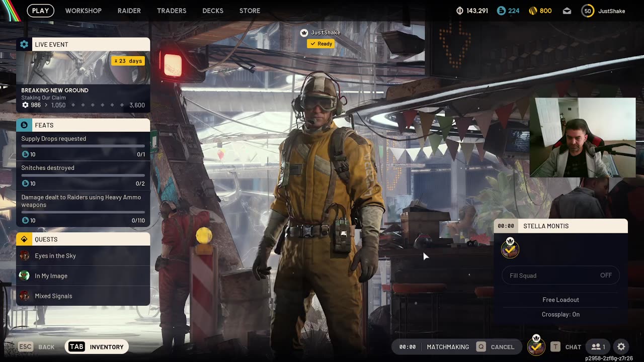Viewport: 644px width, 362px height.
Task: Click the Live Event gear icon
Action: [x=24, y=44]
